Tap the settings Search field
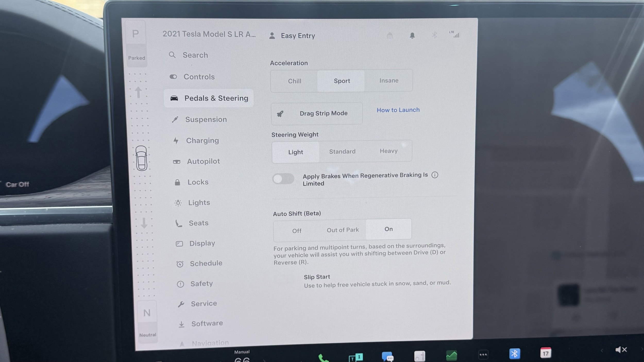This screenshot has height=362, width=644. [195, 55]
